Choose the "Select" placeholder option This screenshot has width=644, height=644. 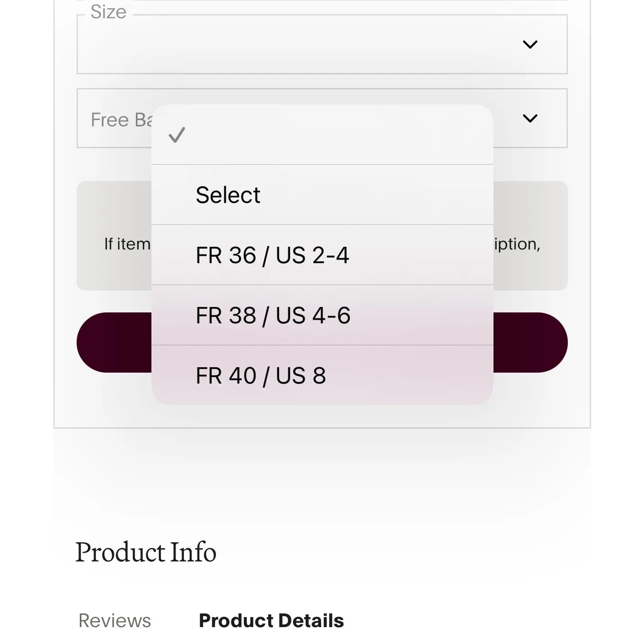(x=228, y=195)
